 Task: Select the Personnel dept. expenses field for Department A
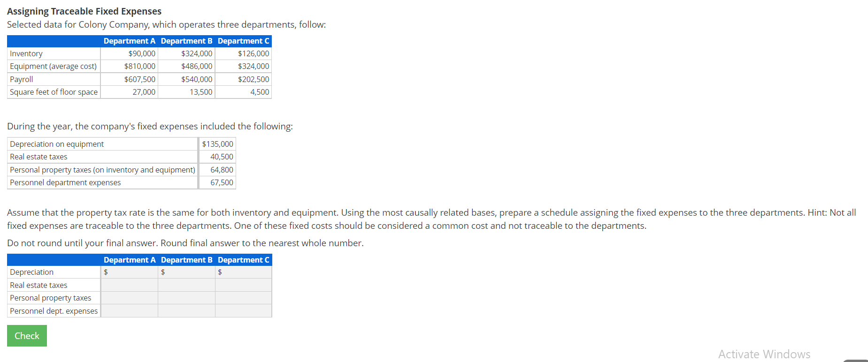tap(129, 310)
